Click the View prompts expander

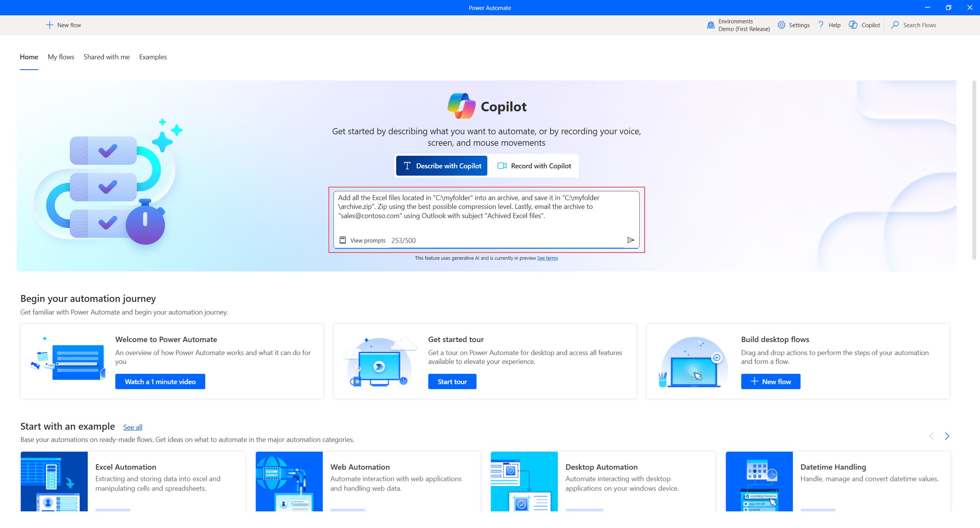[x=361, y=241]
